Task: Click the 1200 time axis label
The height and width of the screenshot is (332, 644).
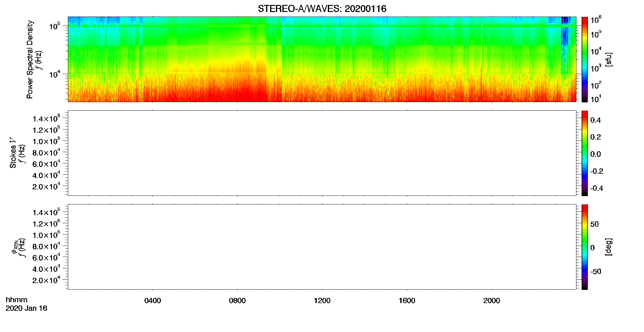Action: tap(322, 301)
